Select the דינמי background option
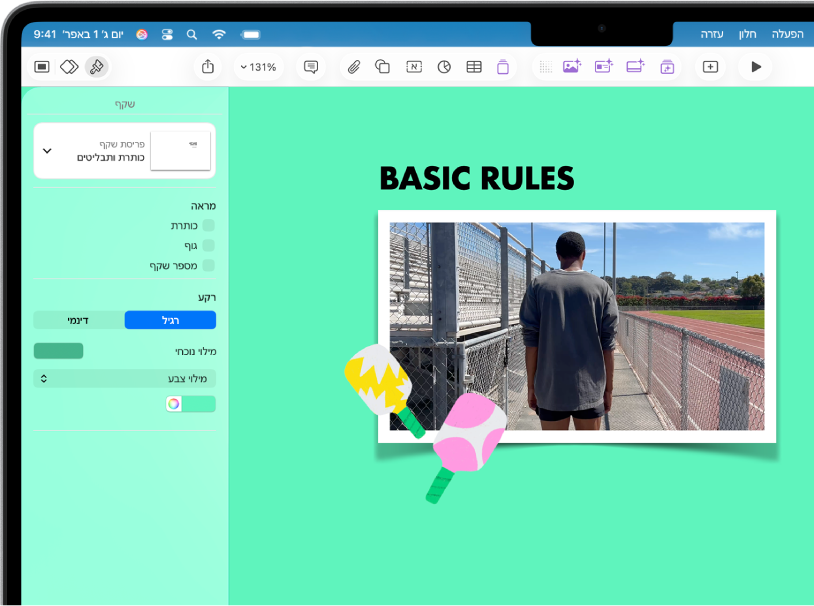 pos(79,320)
